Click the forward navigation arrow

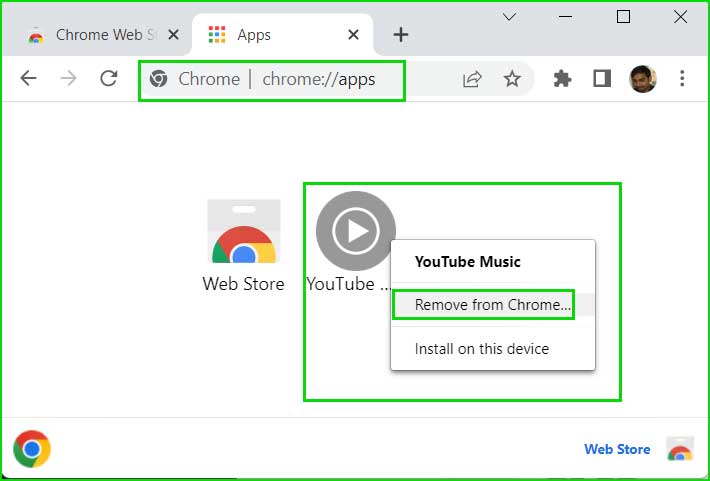tap(68, 79)
